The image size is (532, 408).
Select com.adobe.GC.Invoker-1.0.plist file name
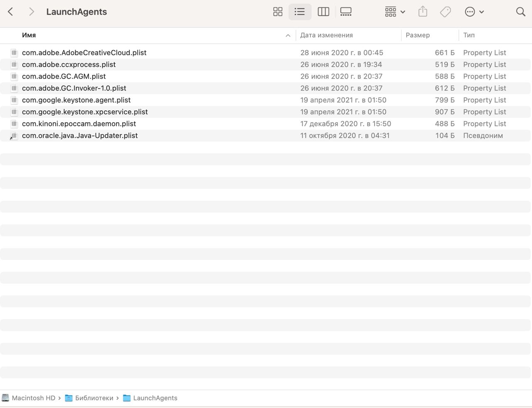pyautogui.click(x=74, y=88)
